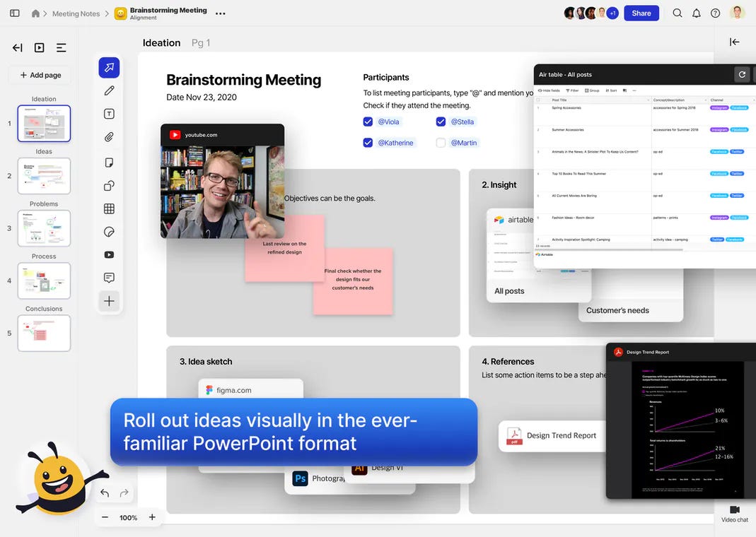The width and height of the screenshot is (756, 537).
Task: Open the Problems page thumbnail
Action: 44,228
